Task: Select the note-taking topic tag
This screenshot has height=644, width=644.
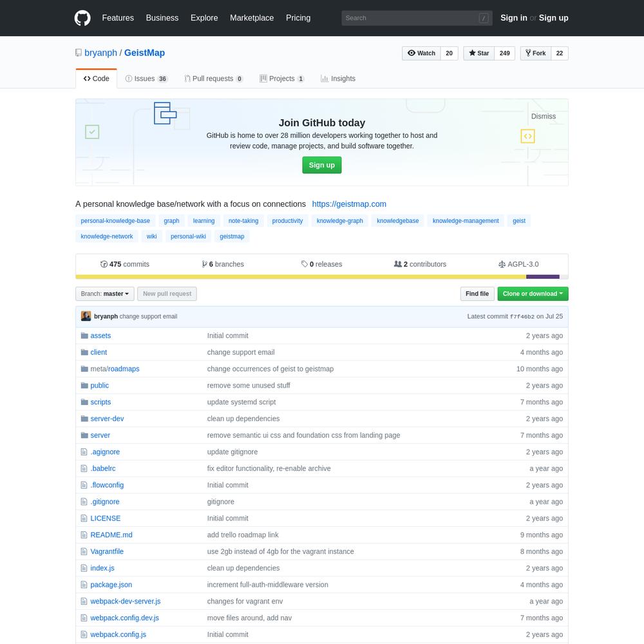Action: click(243, 221)
